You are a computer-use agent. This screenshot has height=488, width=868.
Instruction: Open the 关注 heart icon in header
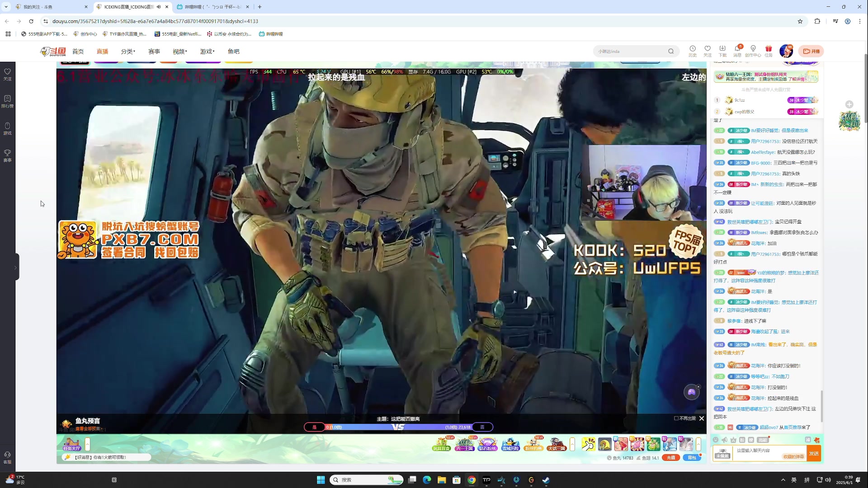click(708, 51)
